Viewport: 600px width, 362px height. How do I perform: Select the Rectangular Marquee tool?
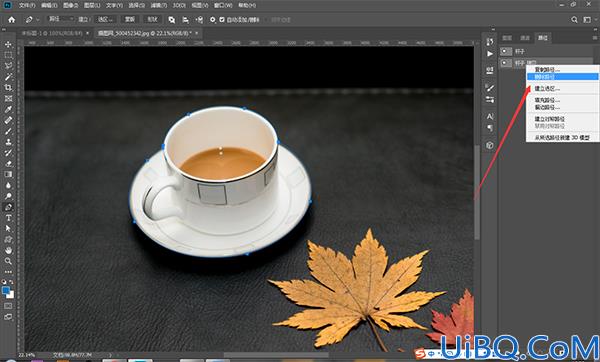tap(8, 55)
